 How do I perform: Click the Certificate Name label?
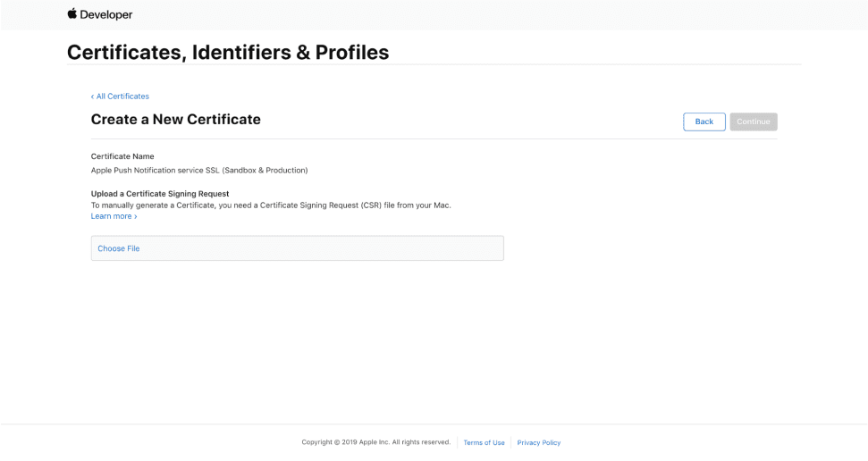[x=122, y=156]
